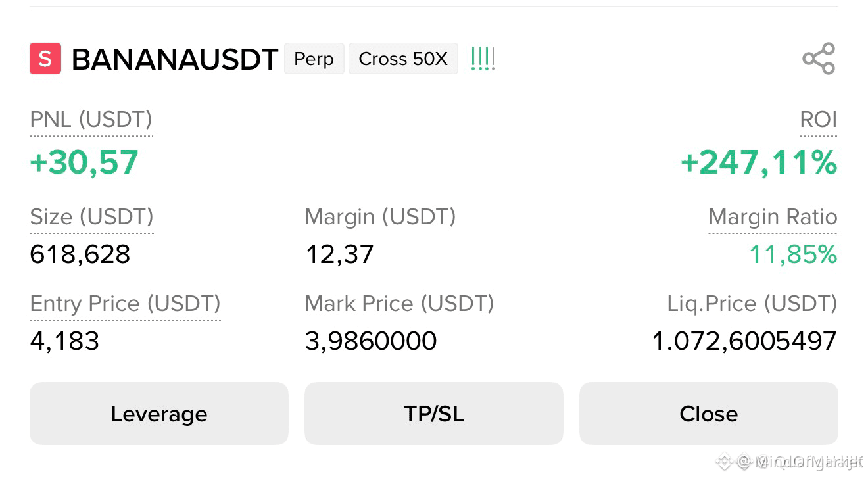Close the BANANAUSDT position
The height and width of the screenshot is (478, 868).
click(709, 414)
